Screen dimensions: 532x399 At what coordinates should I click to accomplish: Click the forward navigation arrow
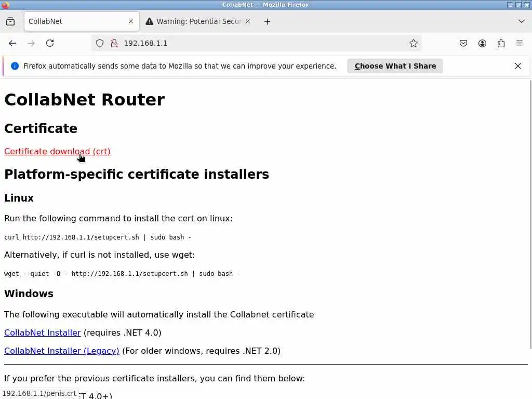click(31, 43)
